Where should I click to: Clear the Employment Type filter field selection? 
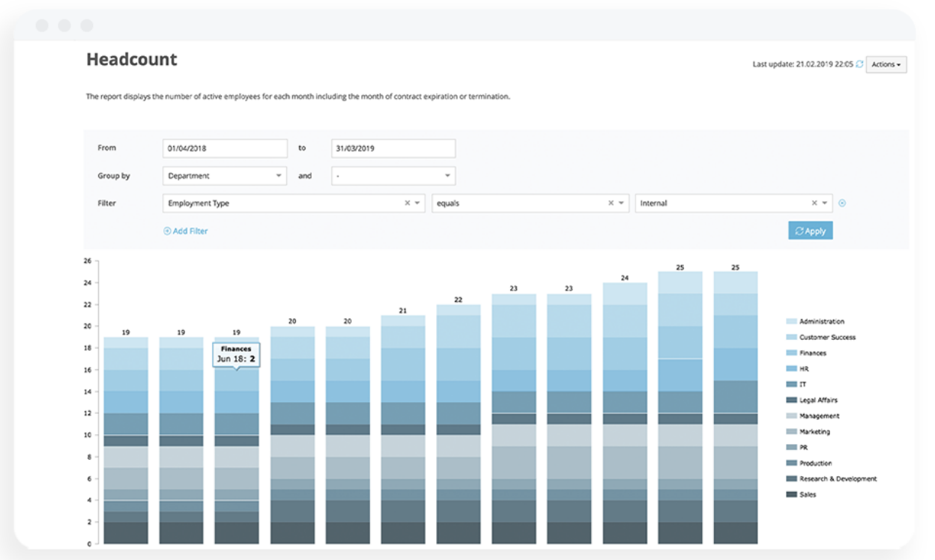pyautogui.click(x=408, y=203)
